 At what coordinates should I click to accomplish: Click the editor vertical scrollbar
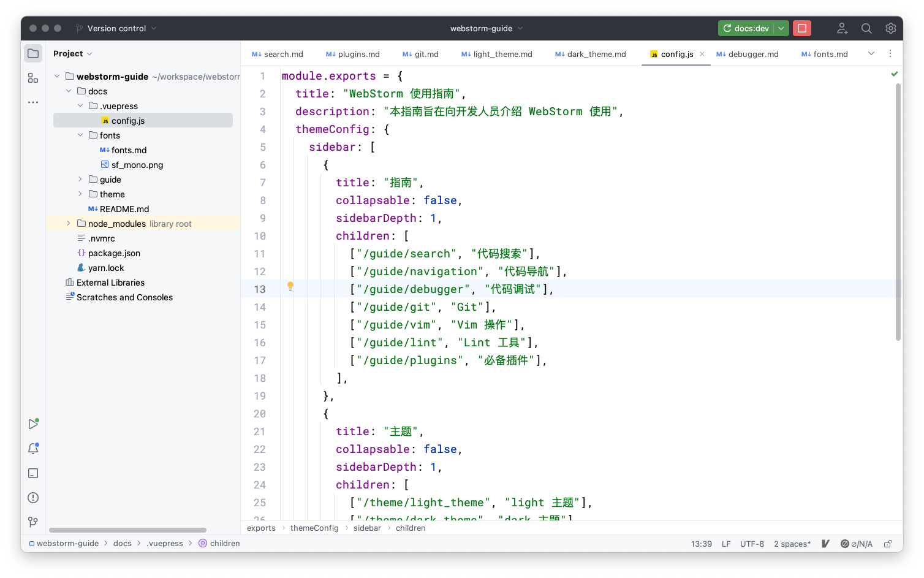(x=898, y=211)
